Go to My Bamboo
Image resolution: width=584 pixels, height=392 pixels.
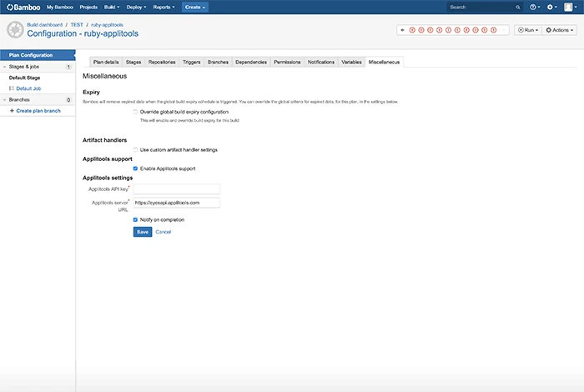coord(60,7)
